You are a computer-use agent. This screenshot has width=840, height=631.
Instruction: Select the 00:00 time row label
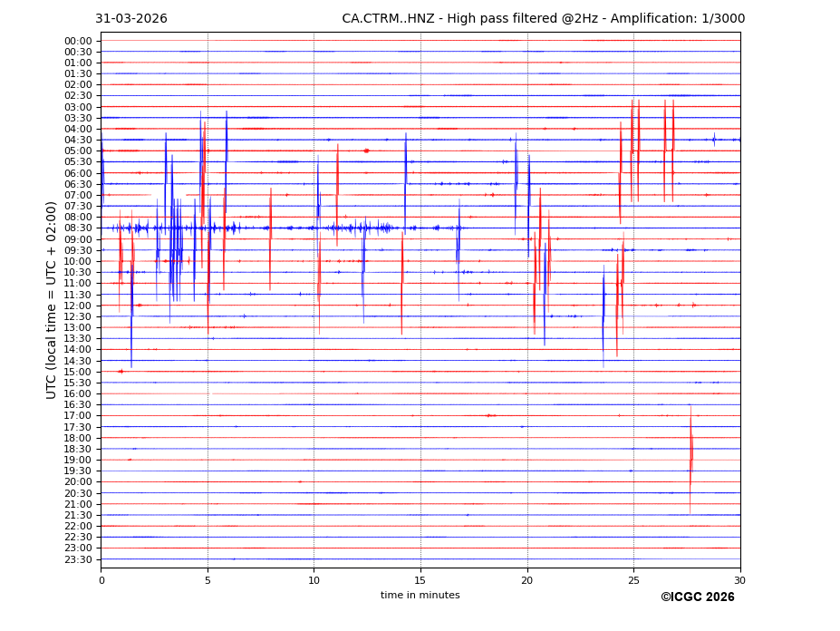(78, 41)
